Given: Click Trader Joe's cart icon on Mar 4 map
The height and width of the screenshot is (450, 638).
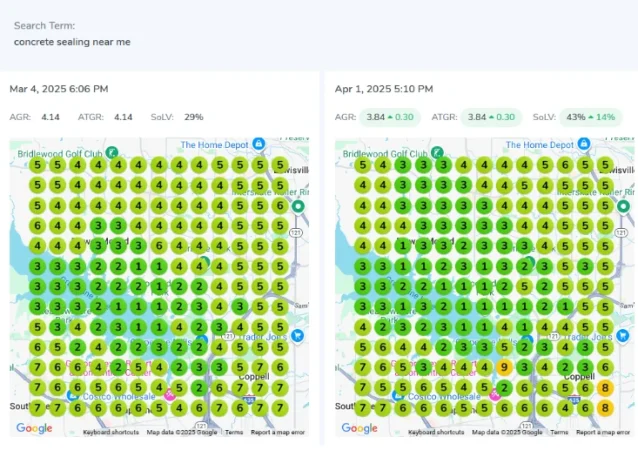Looking at the screenshot, I should pyautogui.click(x=298, y=336).
